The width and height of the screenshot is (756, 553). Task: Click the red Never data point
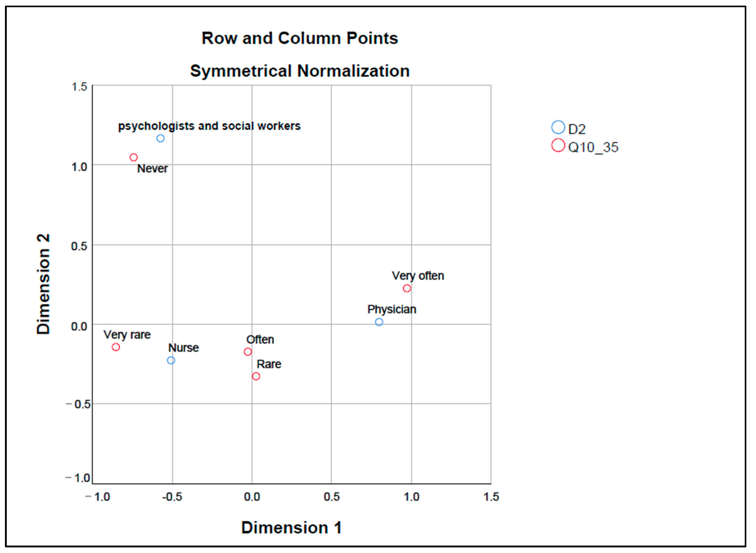pos(133,157)
